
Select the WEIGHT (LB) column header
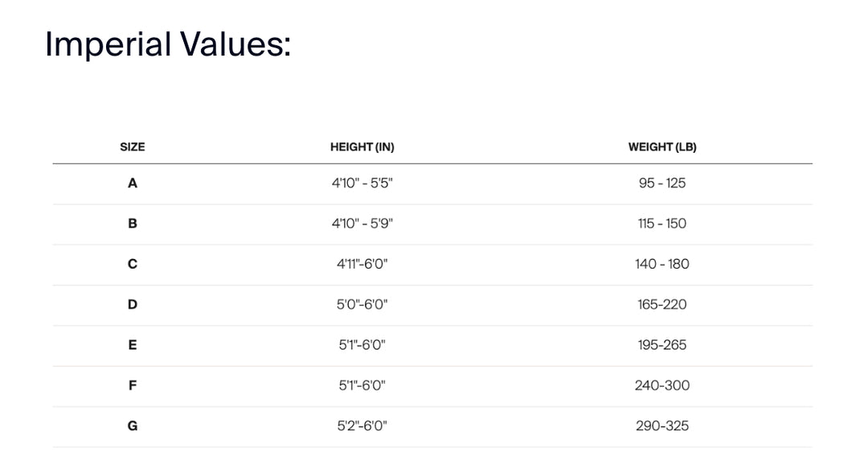tap(662, 147)
